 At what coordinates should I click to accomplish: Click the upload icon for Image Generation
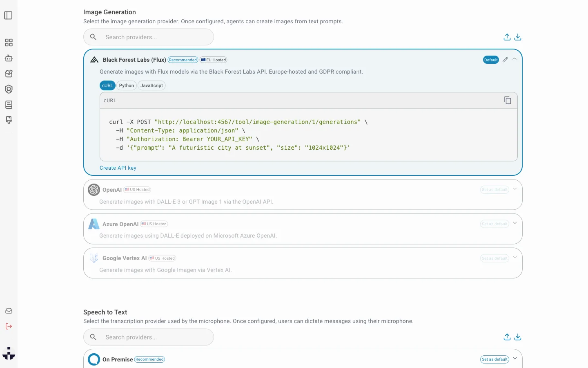tap(507, 37)
